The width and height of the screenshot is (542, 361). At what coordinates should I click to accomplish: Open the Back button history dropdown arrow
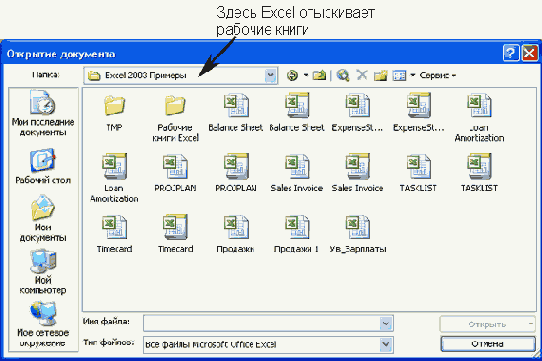[x=306, y=75]
